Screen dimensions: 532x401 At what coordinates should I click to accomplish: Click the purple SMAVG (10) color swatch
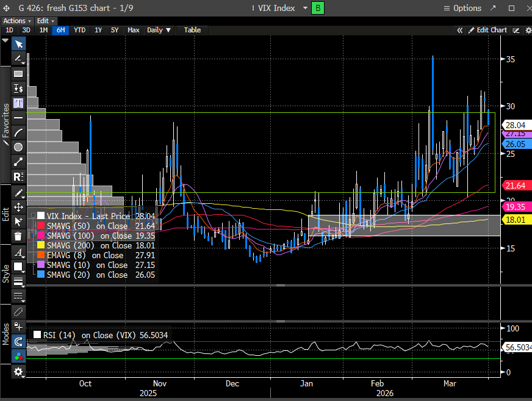pos(41,264)
